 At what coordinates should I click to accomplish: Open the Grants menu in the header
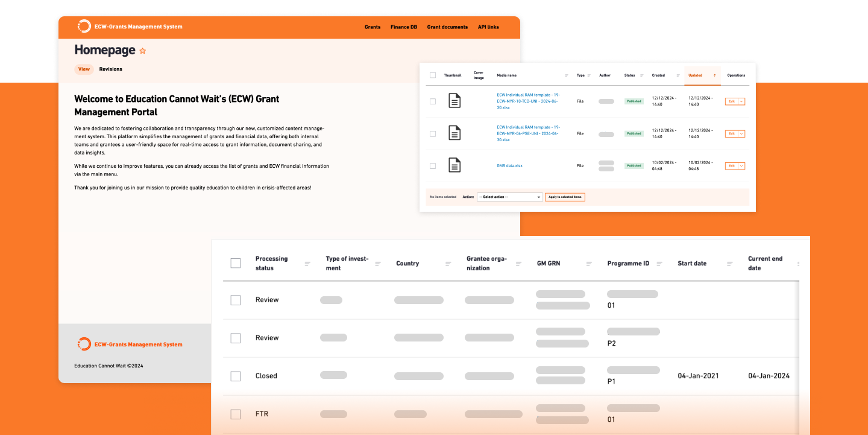373,27
